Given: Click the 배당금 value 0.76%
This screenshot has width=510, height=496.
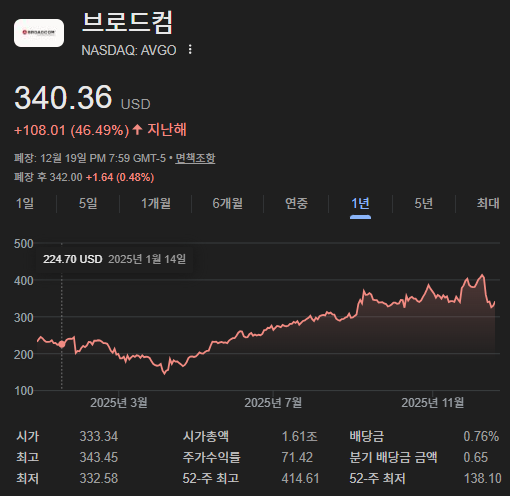Looking at the screenshot, I should (481, 436).
